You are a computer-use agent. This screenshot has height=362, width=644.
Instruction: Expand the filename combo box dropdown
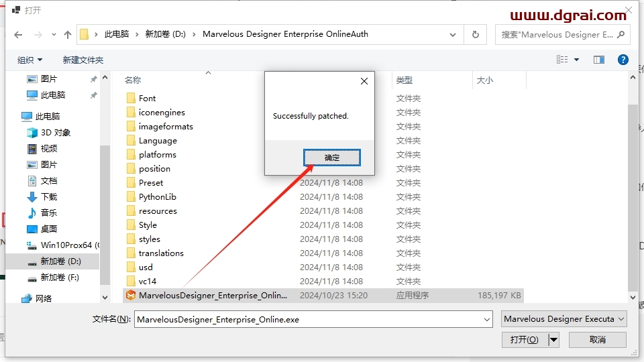click(487, 319)
